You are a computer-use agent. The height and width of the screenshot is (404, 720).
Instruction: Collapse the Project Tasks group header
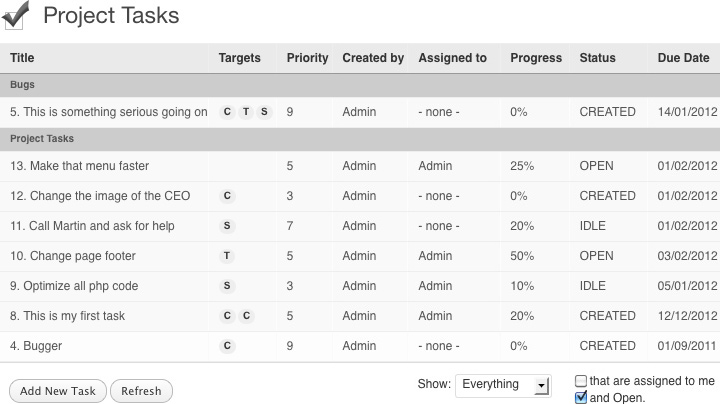[360, 139]
